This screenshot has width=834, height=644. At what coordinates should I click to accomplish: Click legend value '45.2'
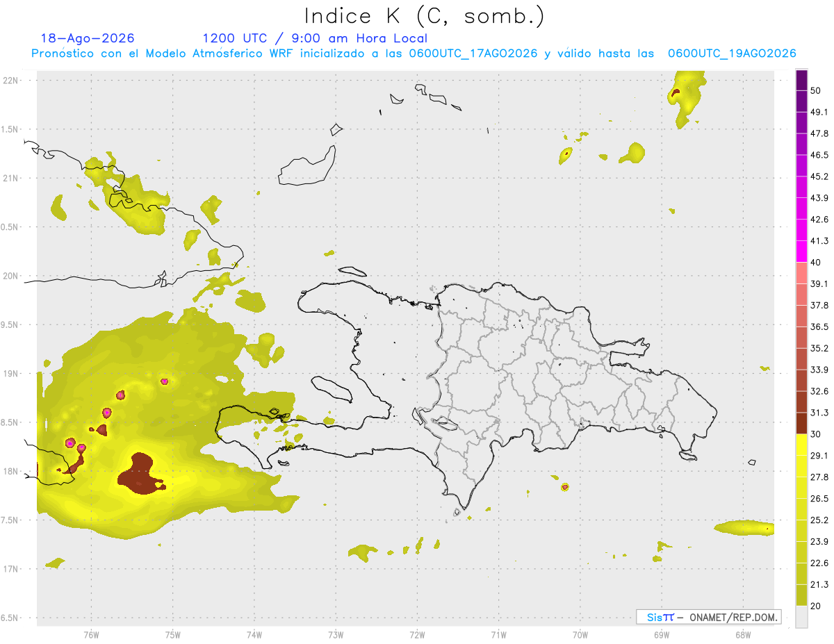click(x=820, y=176)
